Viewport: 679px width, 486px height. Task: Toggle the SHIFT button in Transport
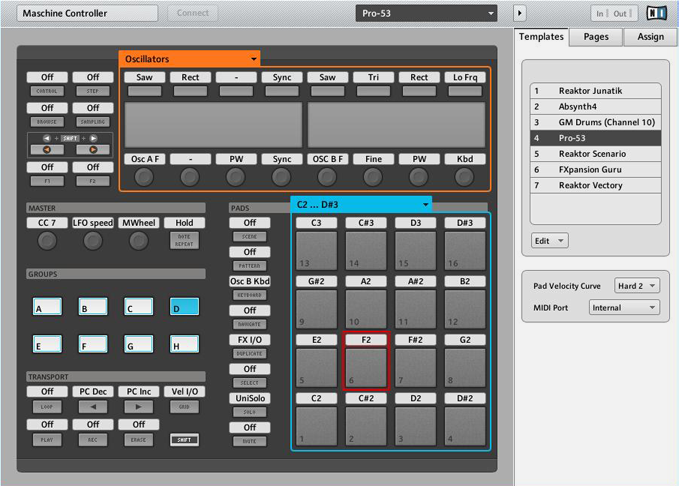coord(184,440)
